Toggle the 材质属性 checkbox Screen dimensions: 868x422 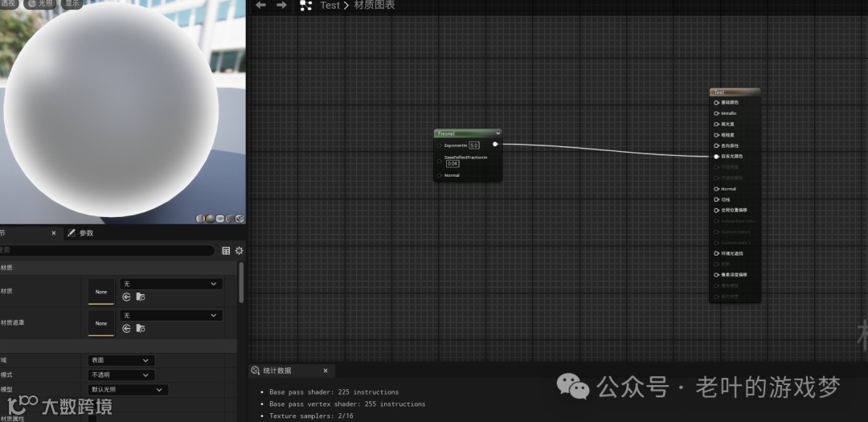[92, 419]
